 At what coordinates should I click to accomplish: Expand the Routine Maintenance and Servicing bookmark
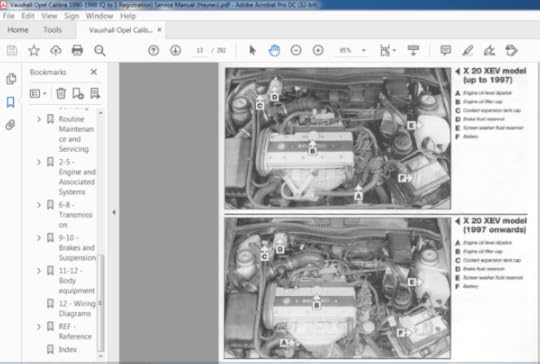pos(39,119)
